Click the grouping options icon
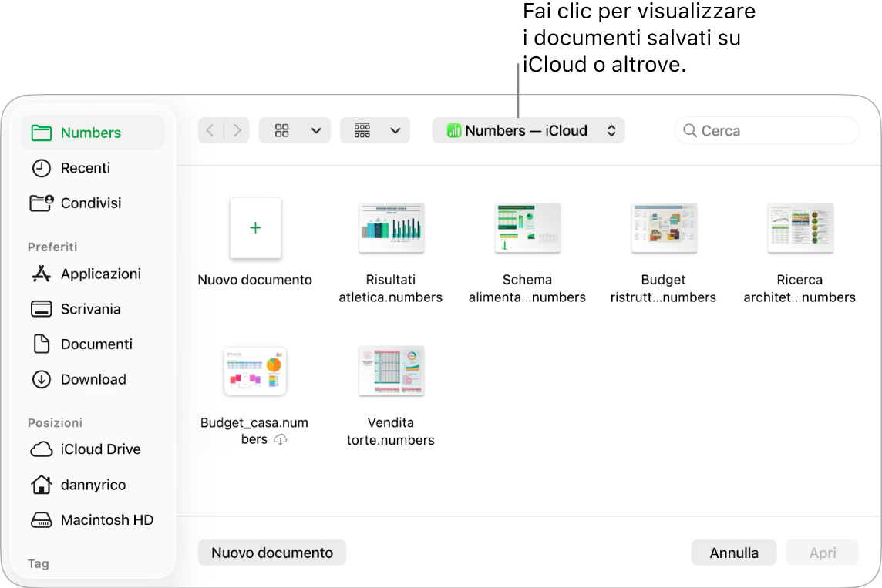 tap(362, 130)
